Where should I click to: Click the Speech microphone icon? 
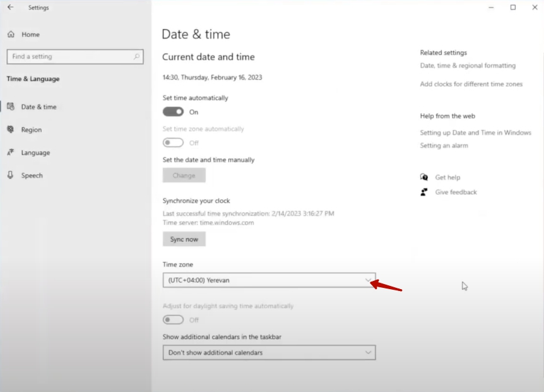tap(11, 175)
